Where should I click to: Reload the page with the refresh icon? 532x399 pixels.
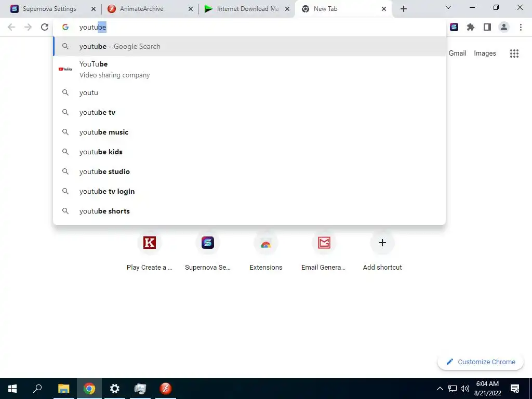[45, 27]
